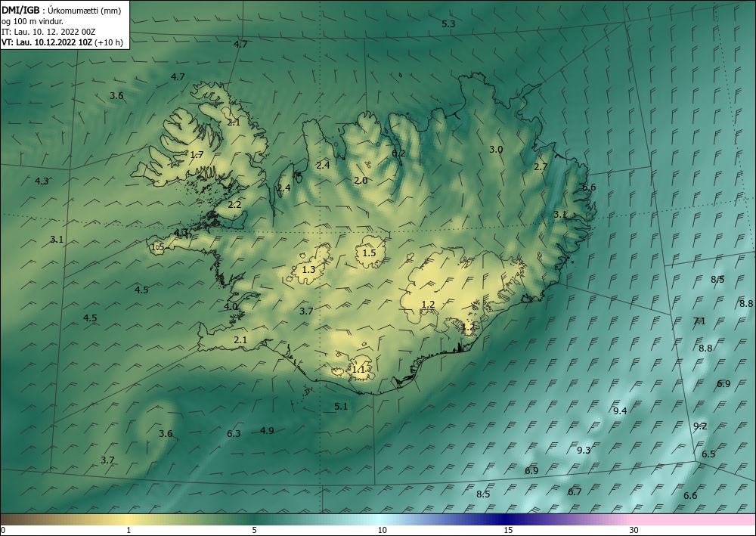Click the 1.1 value on the southern glacier
Image resolution: width=756 pixels, height=536 pixels.
coord(358,370)
